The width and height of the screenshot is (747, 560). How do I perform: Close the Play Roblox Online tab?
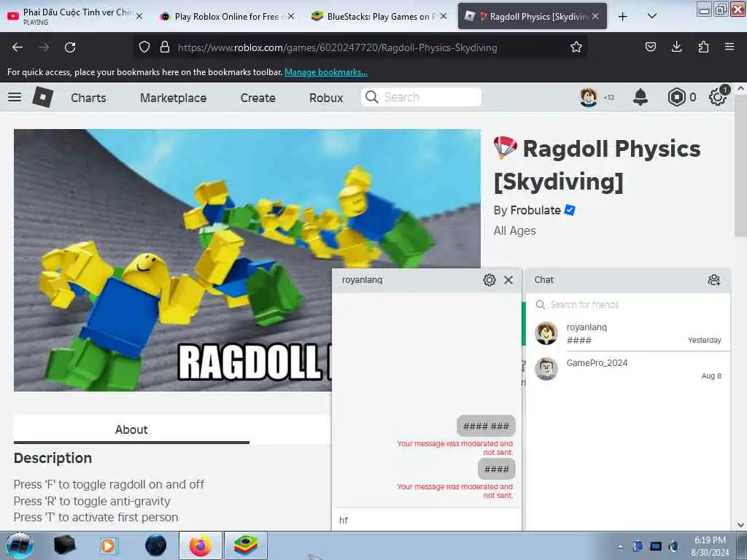tap(290, 16)
